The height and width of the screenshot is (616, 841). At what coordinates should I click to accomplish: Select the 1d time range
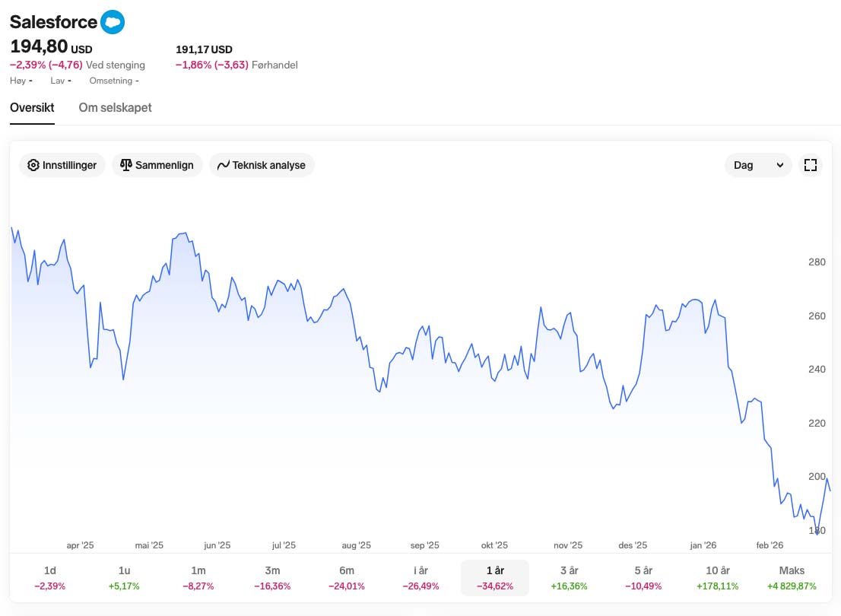[50, 578]
